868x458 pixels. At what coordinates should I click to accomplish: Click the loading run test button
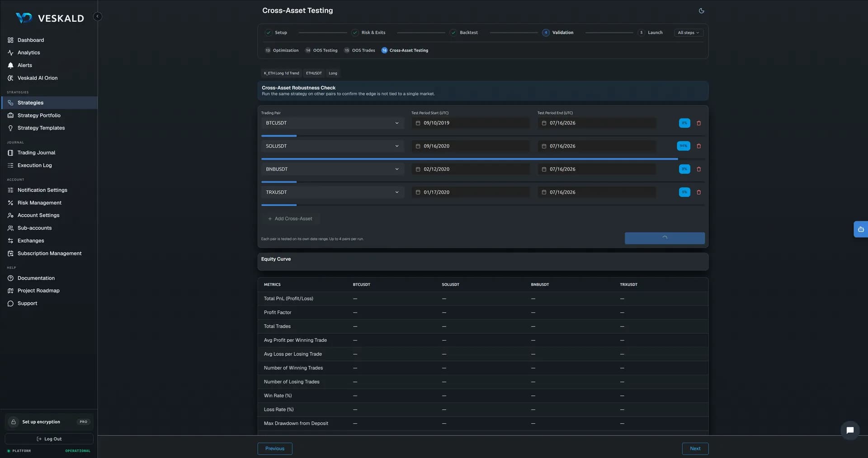click(665, 238)
